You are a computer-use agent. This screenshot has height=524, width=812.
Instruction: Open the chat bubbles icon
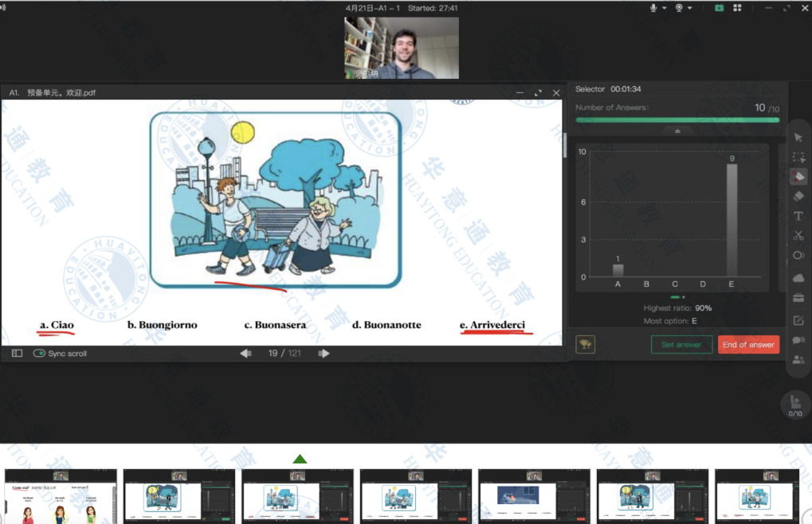pos(798,340)
